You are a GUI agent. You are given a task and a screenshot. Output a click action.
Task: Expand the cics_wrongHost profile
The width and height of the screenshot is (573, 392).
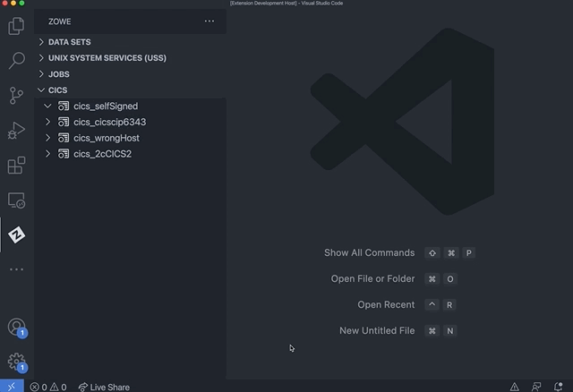[x=48, y=138]
